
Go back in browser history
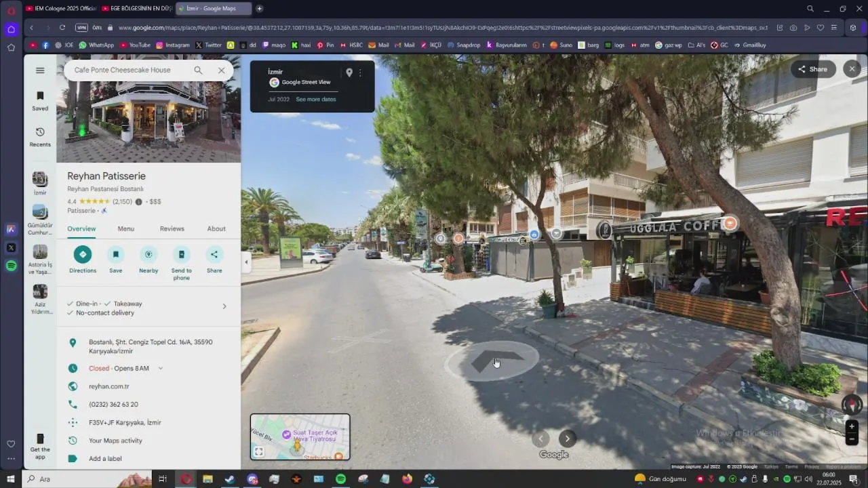click(x=32, y=28)
